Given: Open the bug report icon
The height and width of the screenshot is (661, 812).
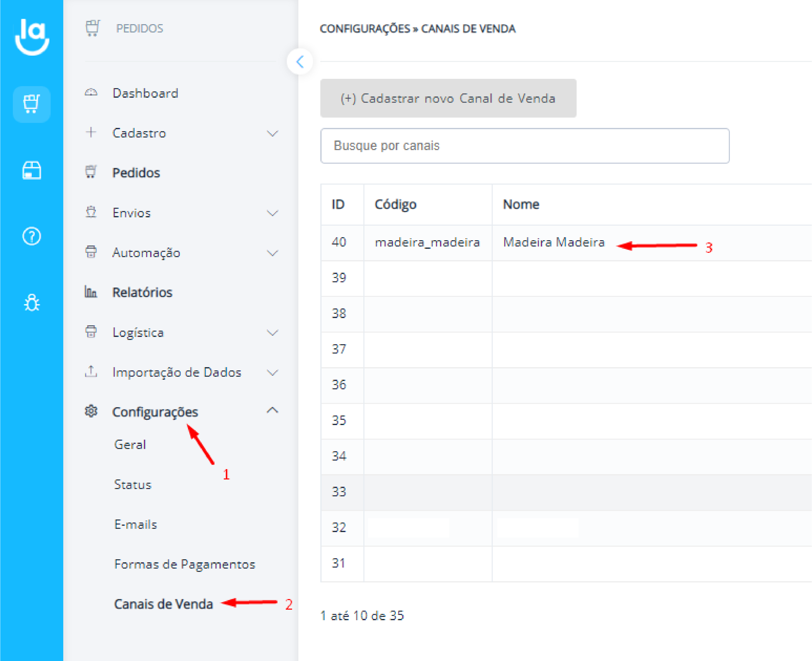Looking at the screenshot, I should [32, 303].
